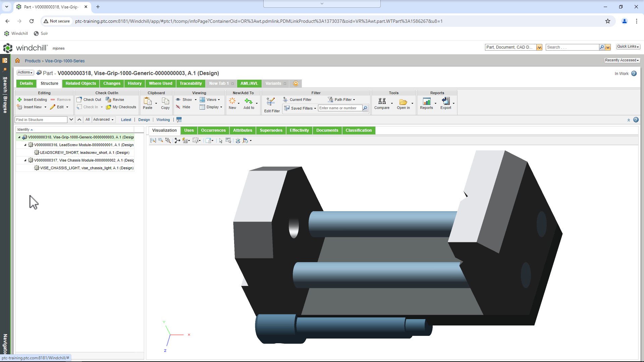644x362 pixels.
Task: Apply the Working filter link
Action: (163, 120)
